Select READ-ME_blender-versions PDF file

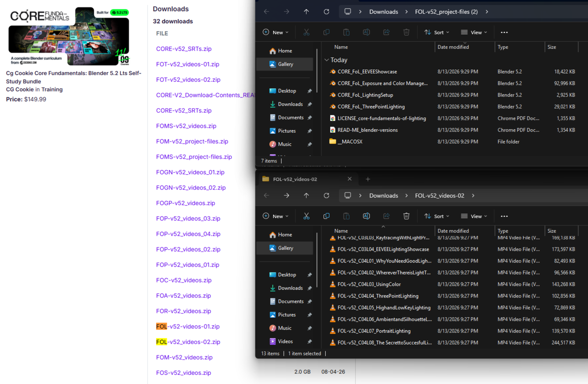click(x=367, y=130)
